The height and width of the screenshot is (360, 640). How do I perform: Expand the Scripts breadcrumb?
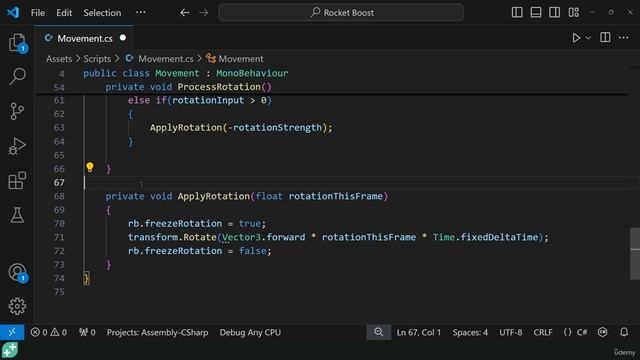click(x=97, y=59)
